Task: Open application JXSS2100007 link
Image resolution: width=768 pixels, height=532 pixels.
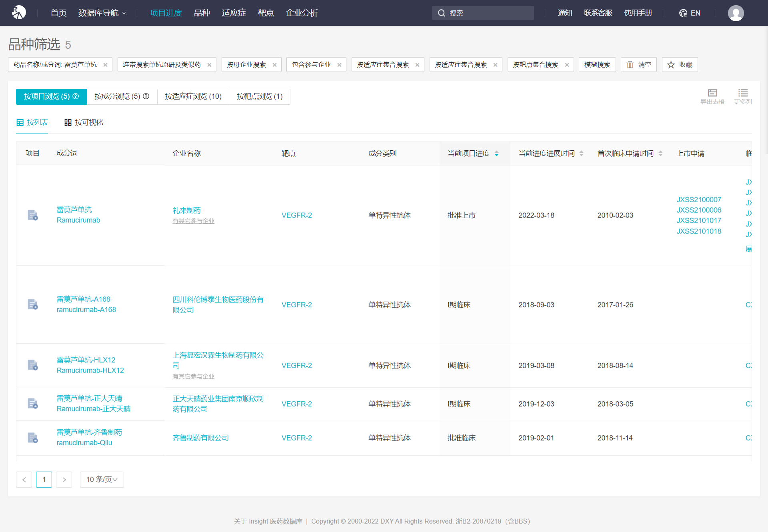Action: [x=699, y=199]
